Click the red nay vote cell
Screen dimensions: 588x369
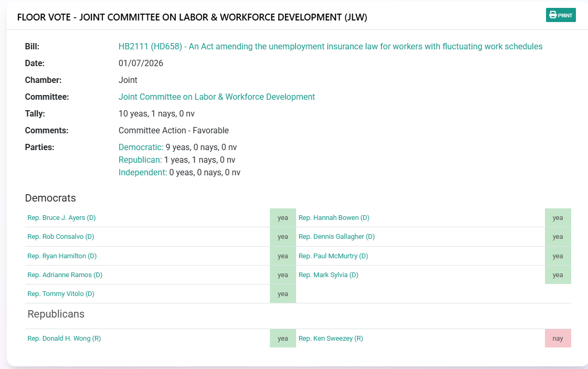(x=558, y=339)
